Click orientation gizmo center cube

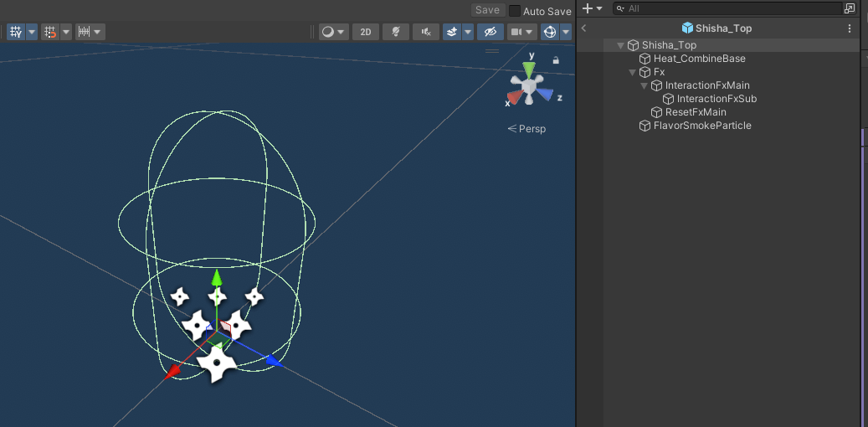529,86
